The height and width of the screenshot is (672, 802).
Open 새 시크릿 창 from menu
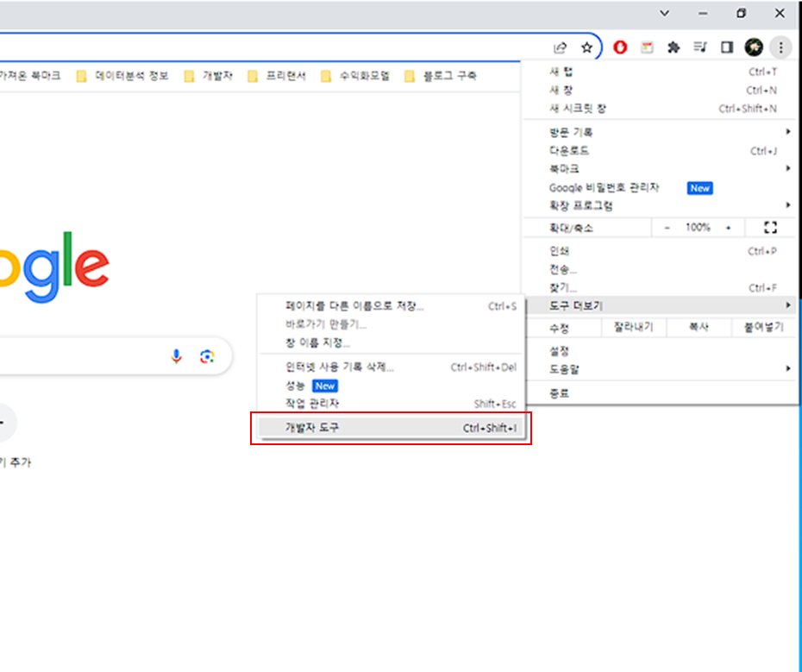coord(661,109)
